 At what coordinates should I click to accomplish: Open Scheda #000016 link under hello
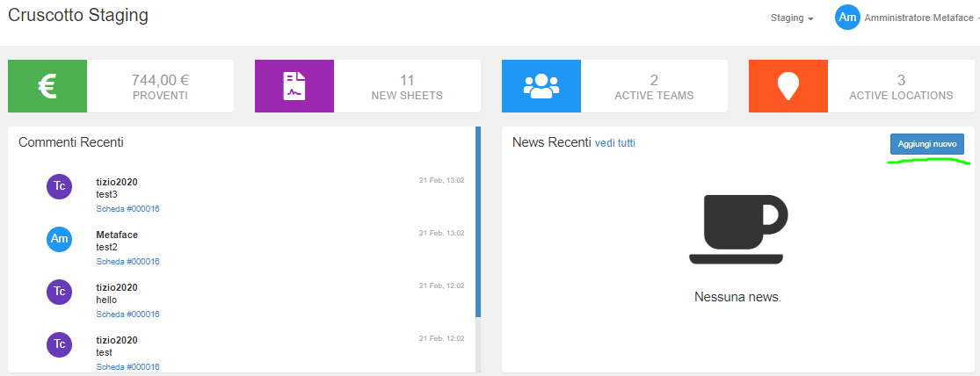pos(127,315)
